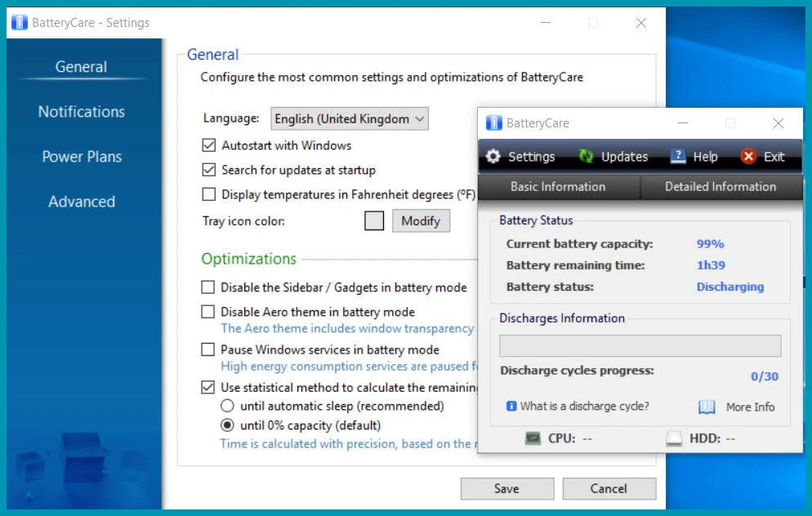This screenshot has height=516, width=812.
Task: Close the small BatteryCare window
Action: pyautogui.click(x=778, y=123)
